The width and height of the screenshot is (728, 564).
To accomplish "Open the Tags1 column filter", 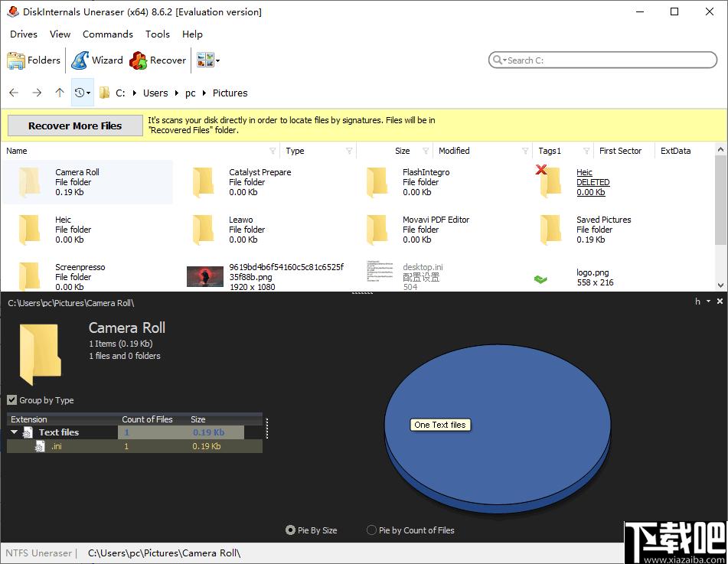I will [586, 151].
